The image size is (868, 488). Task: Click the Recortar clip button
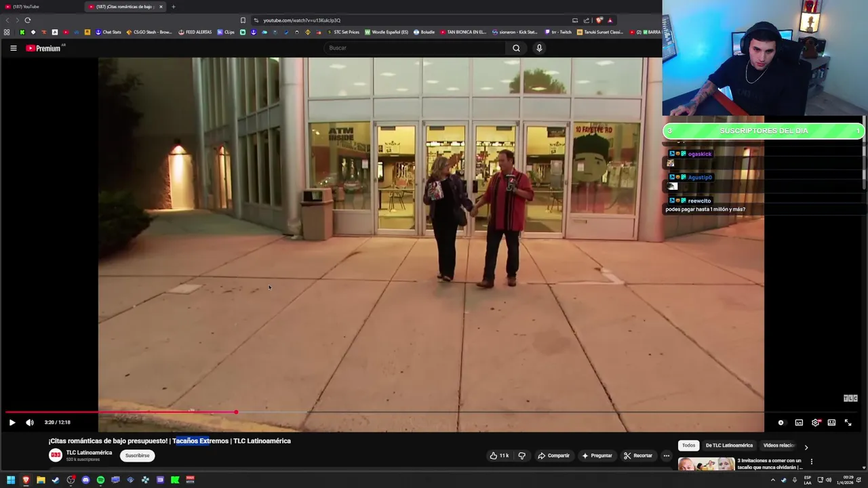click(x=637, y=455)
